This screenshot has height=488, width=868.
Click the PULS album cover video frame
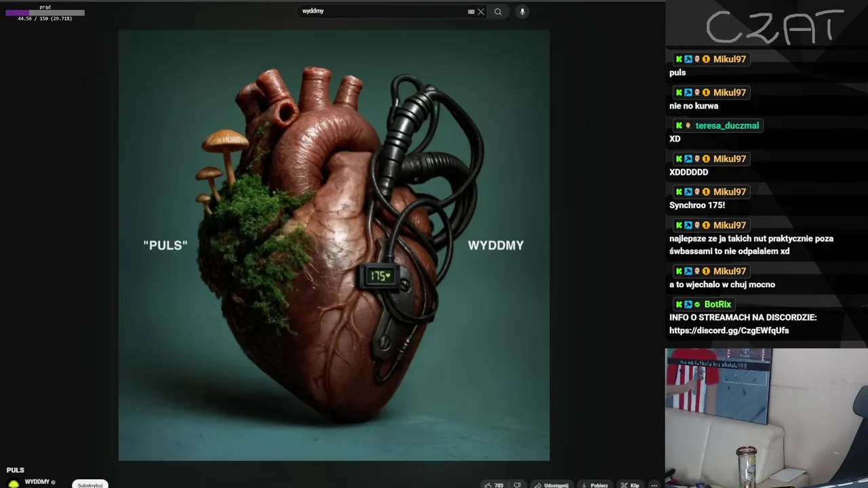coord(334,245)
